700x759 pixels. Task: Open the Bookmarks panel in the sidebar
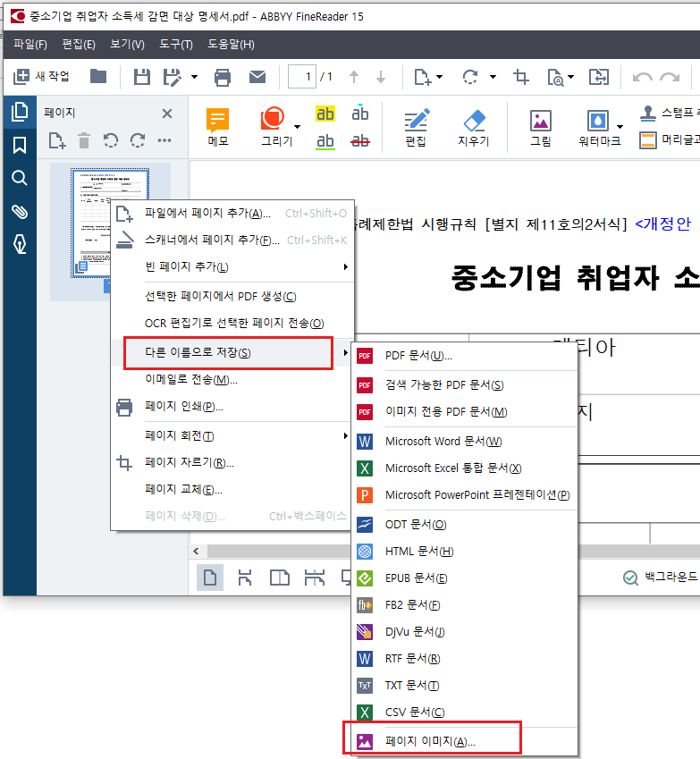pos(20,145)
